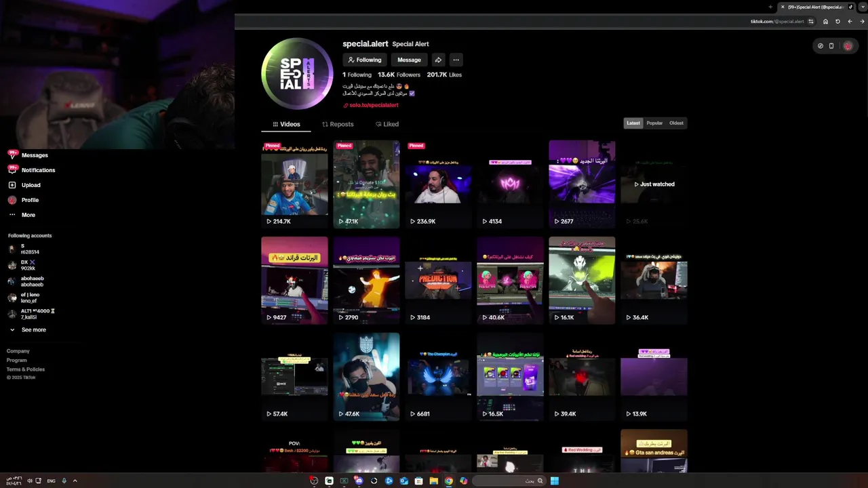Screen dimensions: 868x488
Task: Open Outlook from the taskbar
Action: coord(403,481)
